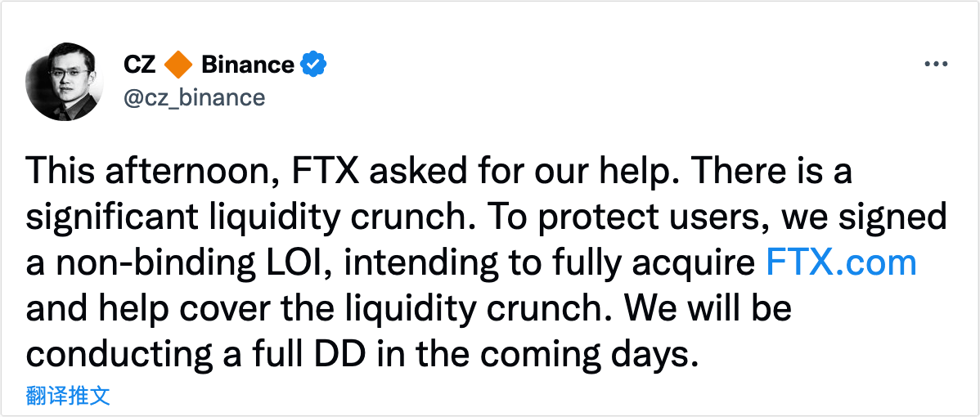Click the orange diamond icon in name
This screenshot has height=417, width=980.
coord(178,65)
